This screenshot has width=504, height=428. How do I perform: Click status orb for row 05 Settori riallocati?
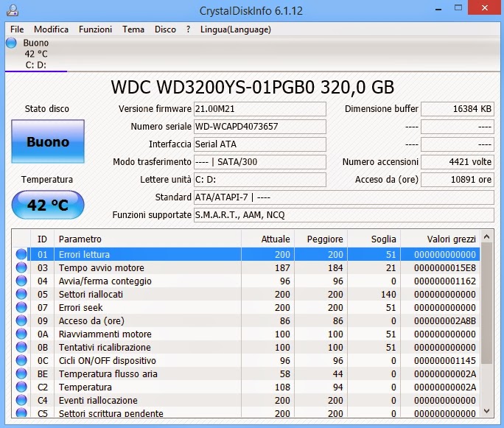pos(21,294)
